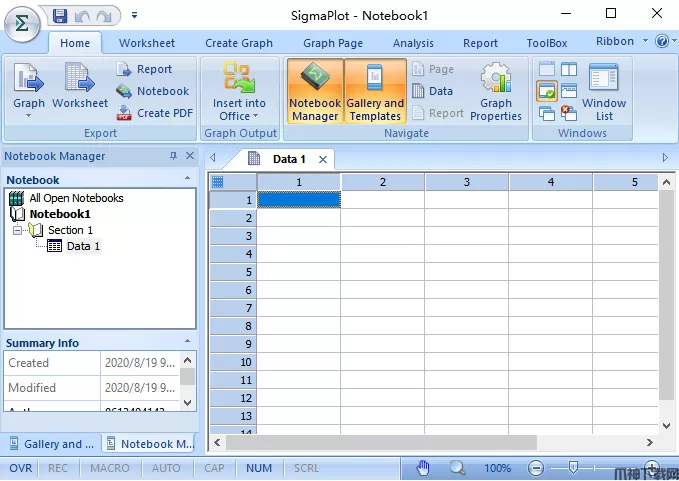Select the Pan hand tool in status bar
The image size is (679, 481).
pyautogui.click(x=423, y=468)
